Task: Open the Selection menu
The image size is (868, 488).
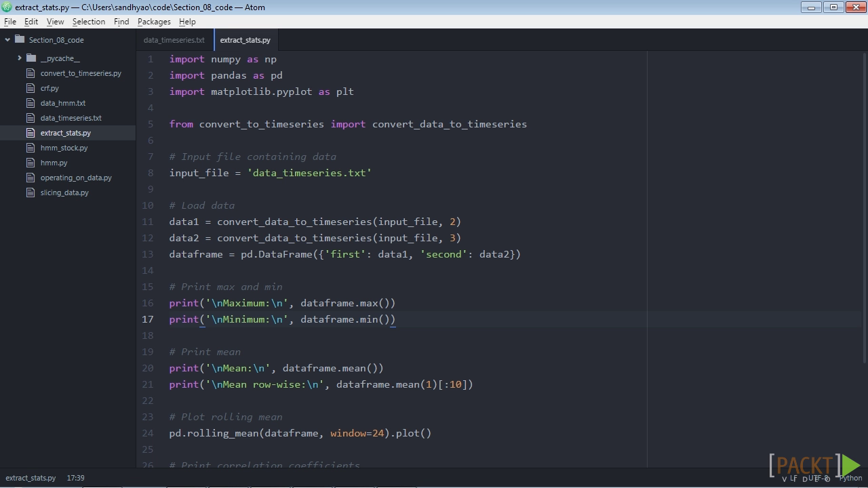Action: click(89, 22)
